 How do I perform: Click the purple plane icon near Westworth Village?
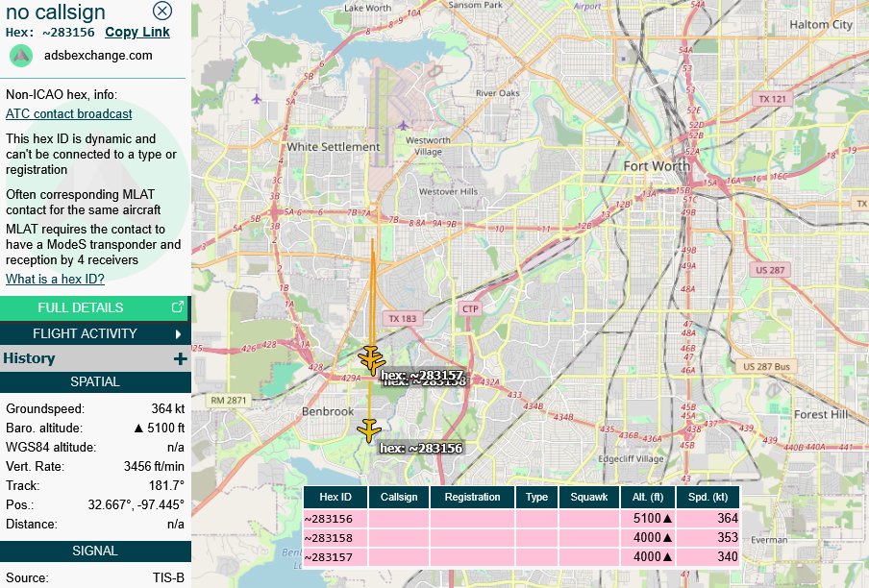(403, 126)
